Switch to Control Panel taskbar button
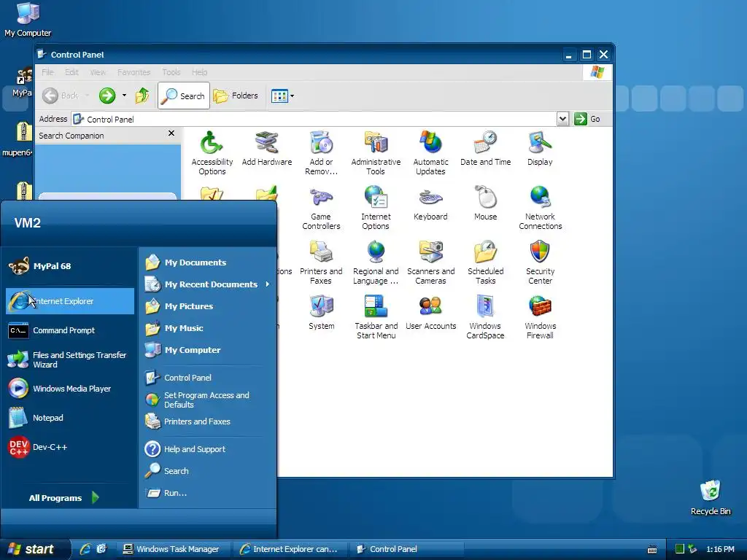 (407, 549)
